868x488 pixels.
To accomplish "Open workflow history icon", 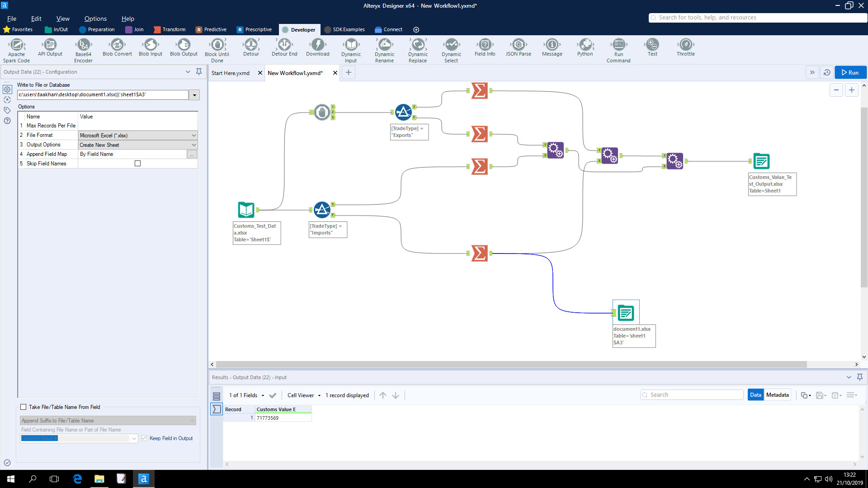I will [x=827, y=72].
